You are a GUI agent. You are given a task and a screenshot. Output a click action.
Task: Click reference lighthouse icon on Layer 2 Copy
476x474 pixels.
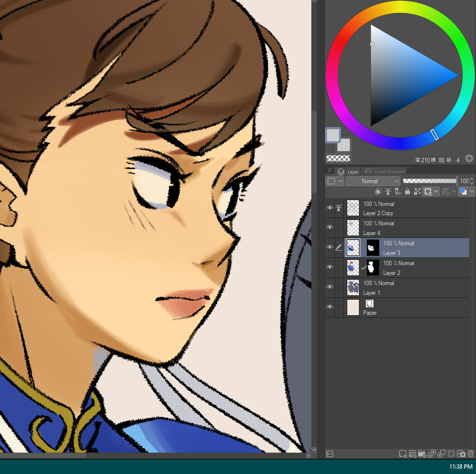point(339,208)
